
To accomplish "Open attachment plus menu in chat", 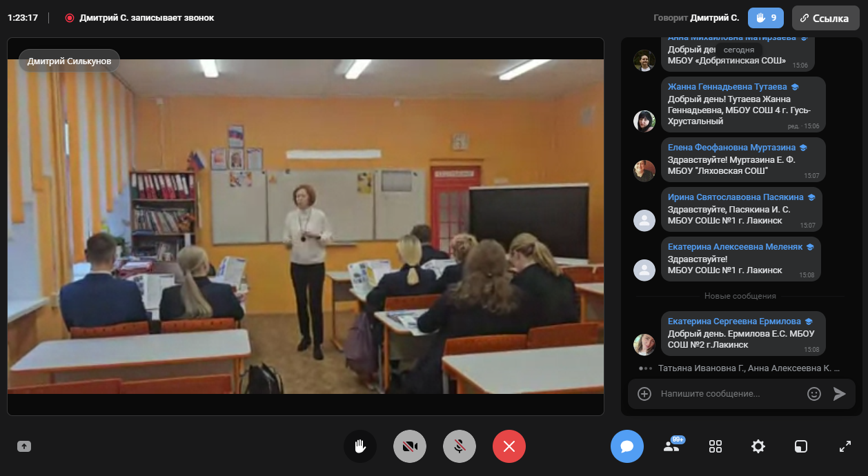I will click(x=644, y=394).
